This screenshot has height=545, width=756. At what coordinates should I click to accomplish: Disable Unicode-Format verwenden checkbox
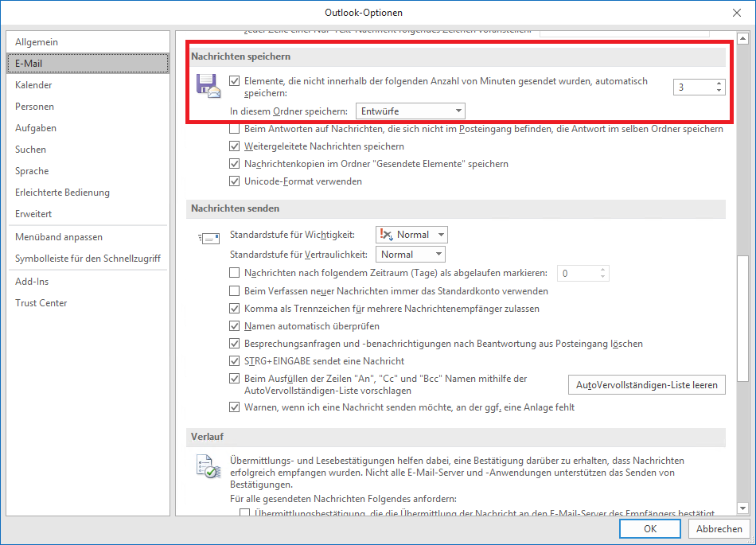[234, 181]
